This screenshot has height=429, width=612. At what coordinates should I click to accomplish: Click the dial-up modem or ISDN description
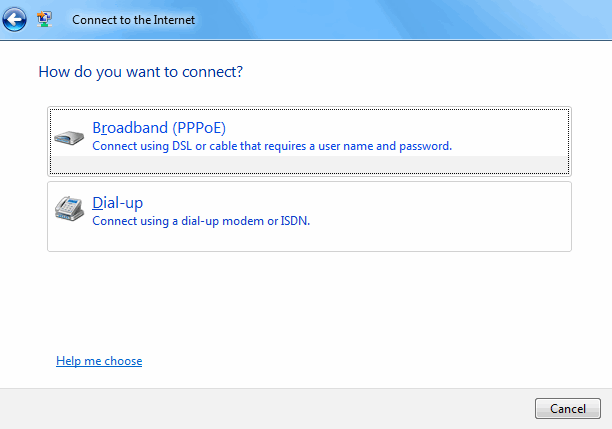point(201,221)
